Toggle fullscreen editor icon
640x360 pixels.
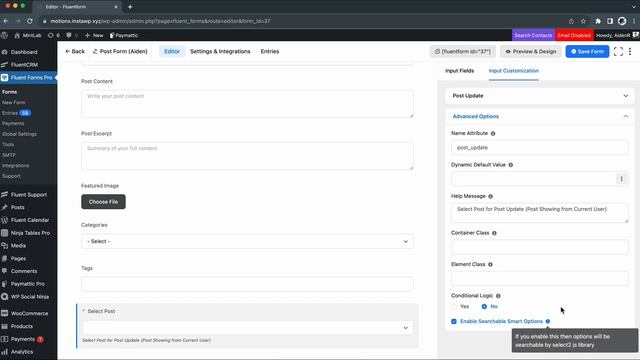pyautogui.click(x=618, y=51)
